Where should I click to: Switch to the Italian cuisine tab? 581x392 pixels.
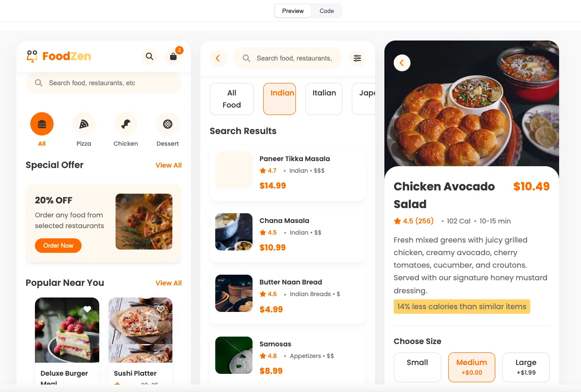tap(324, 99)
